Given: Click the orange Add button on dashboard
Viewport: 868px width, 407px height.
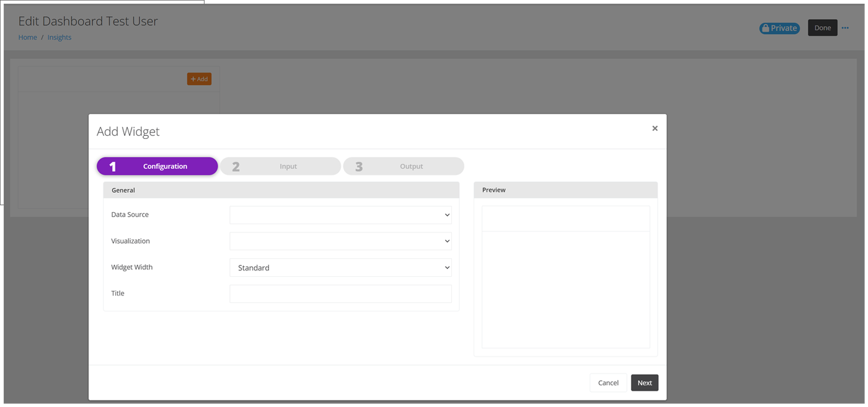Looking at the screenshot, I should [199, 79].
